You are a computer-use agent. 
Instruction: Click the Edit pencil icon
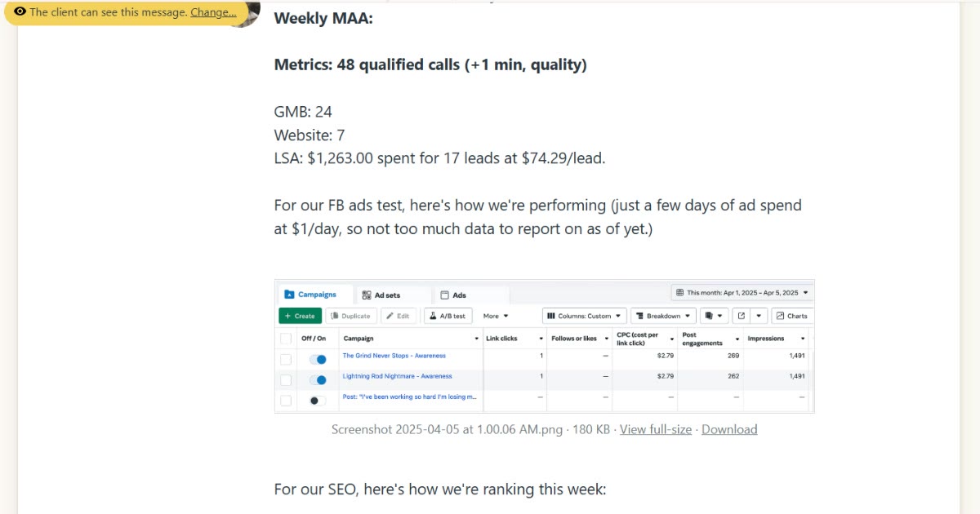390,316
